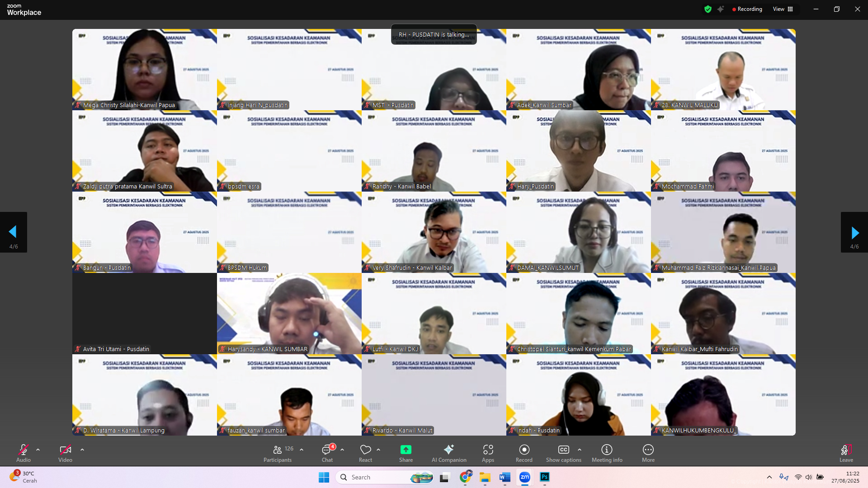868x488 pixels.
Task: Open the Participants panel
Action: [x=278, y=452]
